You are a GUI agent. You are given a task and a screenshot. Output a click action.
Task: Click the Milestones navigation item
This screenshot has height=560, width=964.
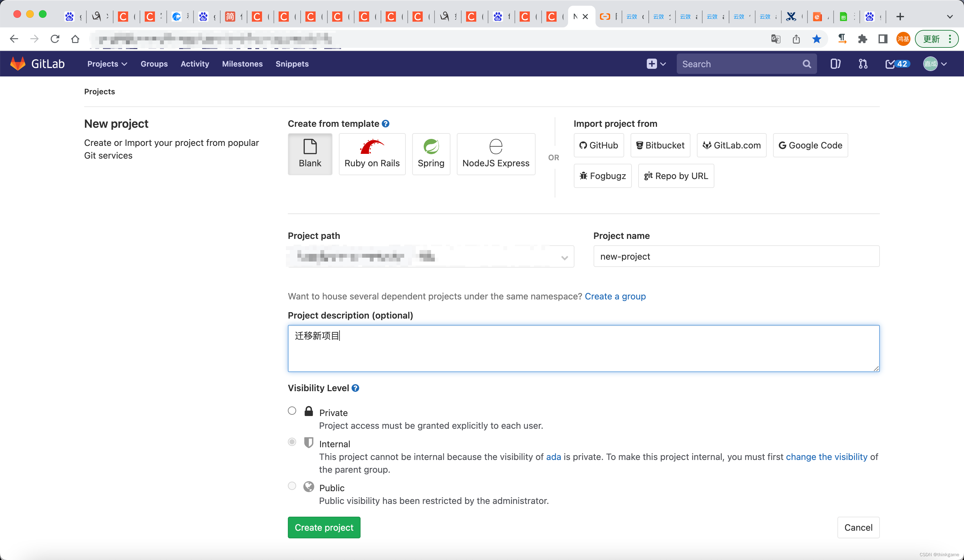coord(242,63)
